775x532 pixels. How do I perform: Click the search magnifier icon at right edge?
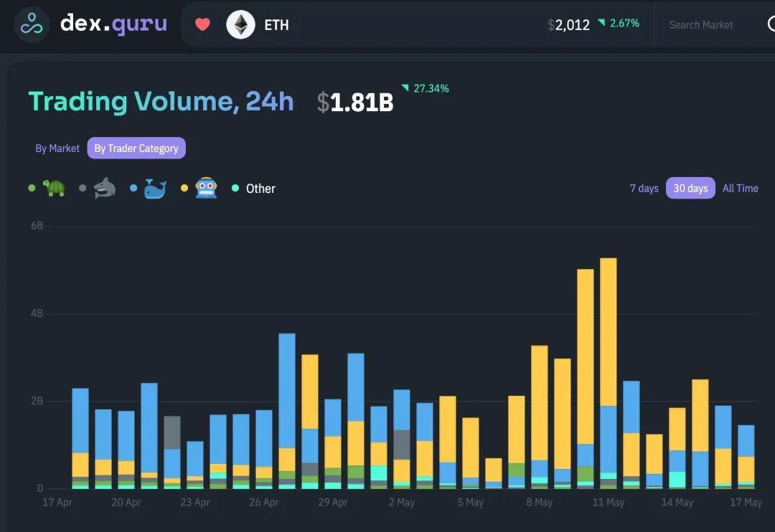(x=770, y=24)
